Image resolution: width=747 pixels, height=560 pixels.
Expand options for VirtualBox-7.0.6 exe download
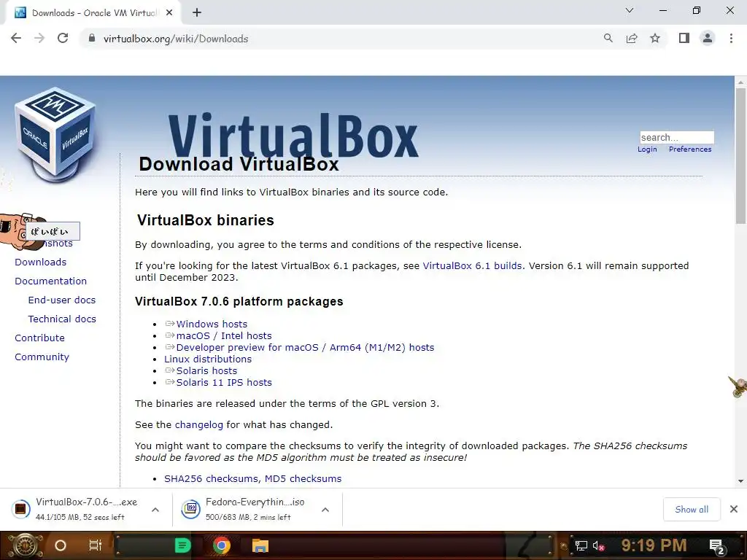pyautogui.click(x=155, y=510)
